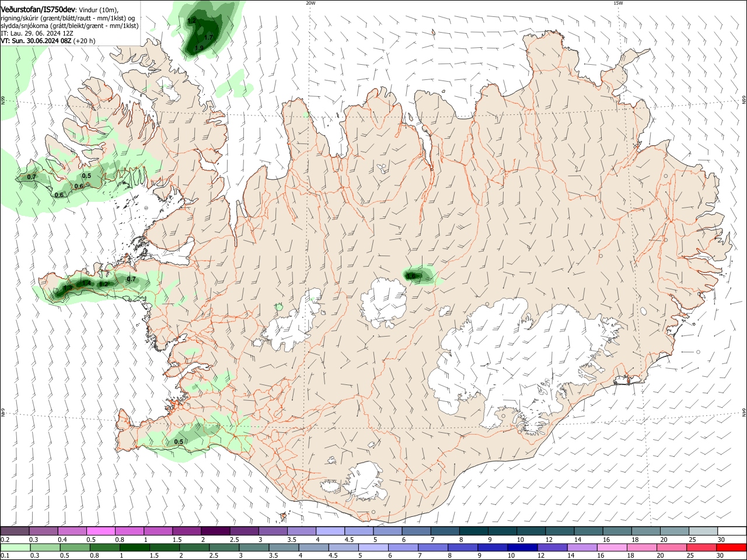Click the violet swatch labeled 12 in rain scale

(551, 547)
